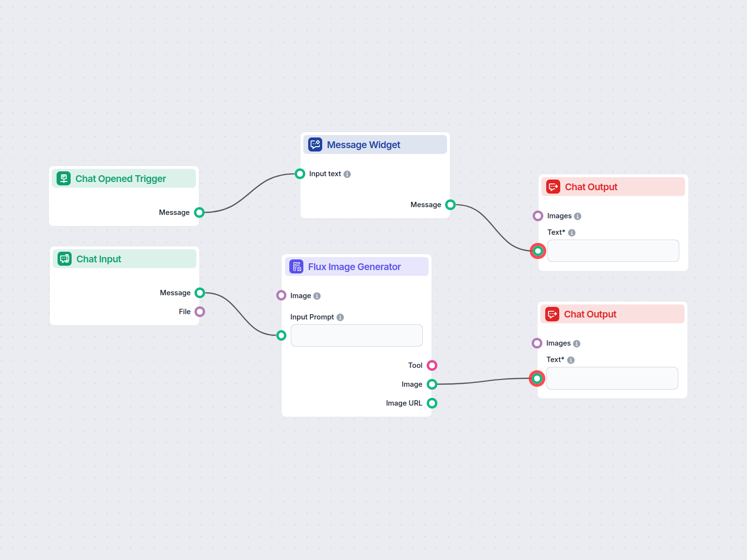Click the Chat Input File output port
Image resolution: width=747 pixels, height=560 pixels.
click(x=200, y=312)
